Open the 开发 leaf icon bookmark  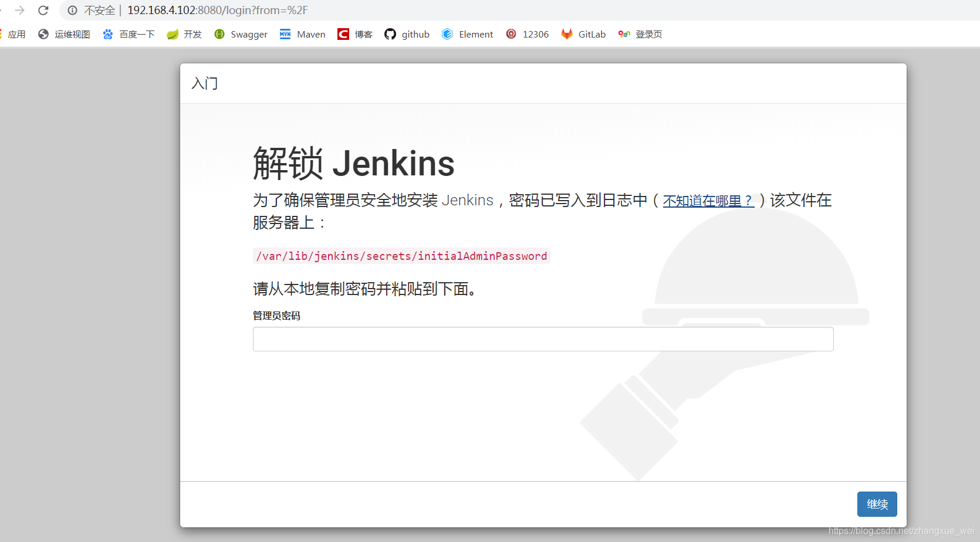(172, 34)
